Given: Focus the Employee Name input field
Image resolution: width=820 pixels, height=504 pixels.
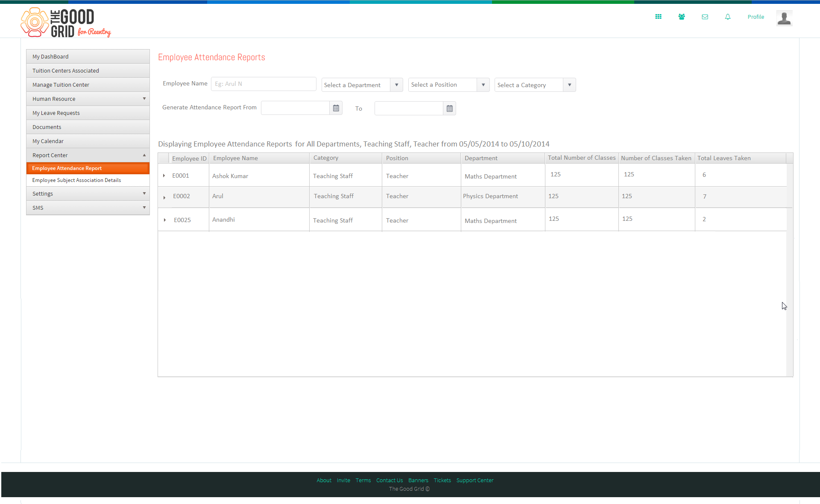Looking at the screenshot, I should [264, 84].
